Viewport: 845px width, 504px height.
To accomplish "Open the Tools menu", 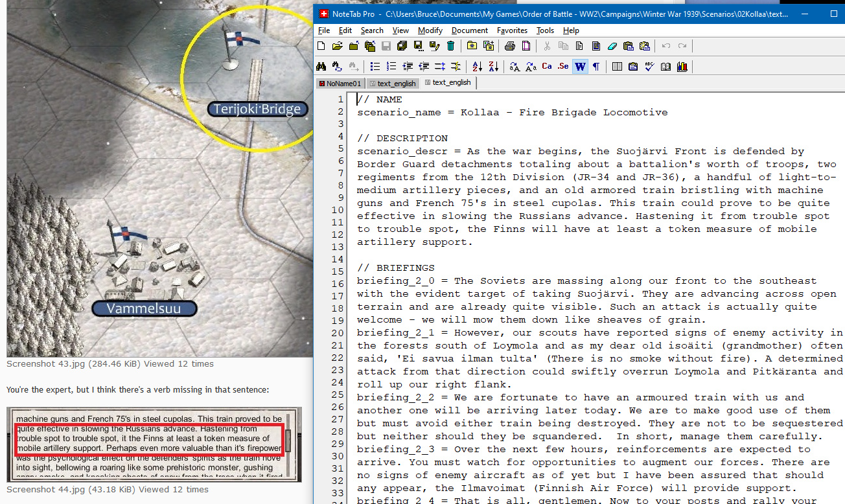I will click(x=545, y=30).
